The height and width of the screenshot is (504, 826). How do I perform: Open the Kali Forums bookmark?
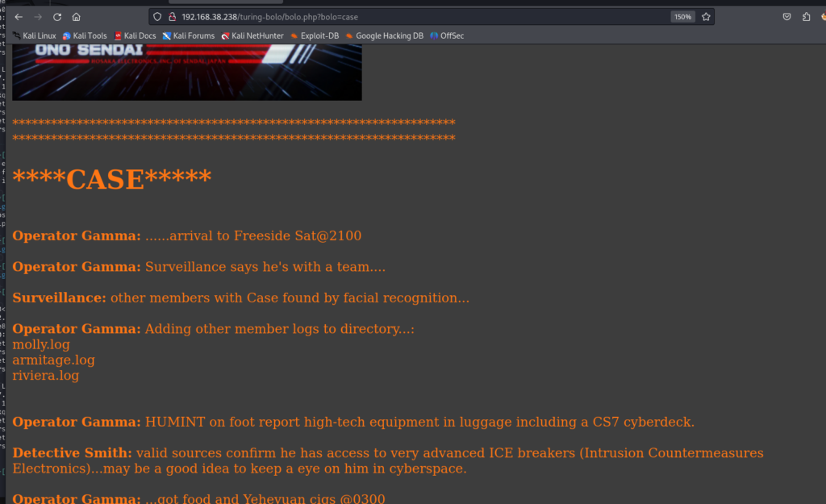189,35
